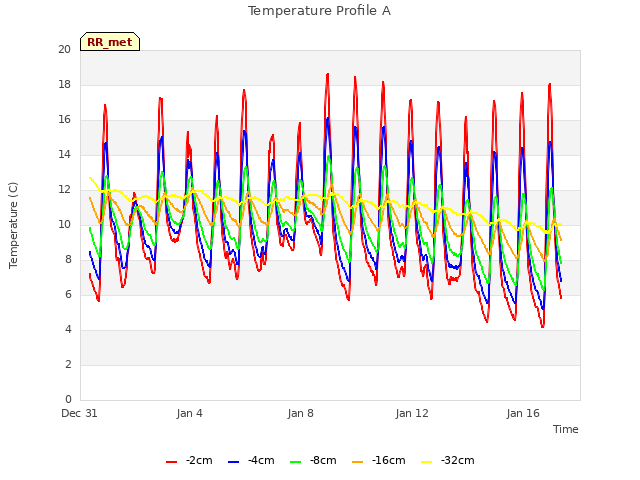Click the 18 y-axis tick label
This screenshot has height=480, width=640.
click(x=64, y=84)
